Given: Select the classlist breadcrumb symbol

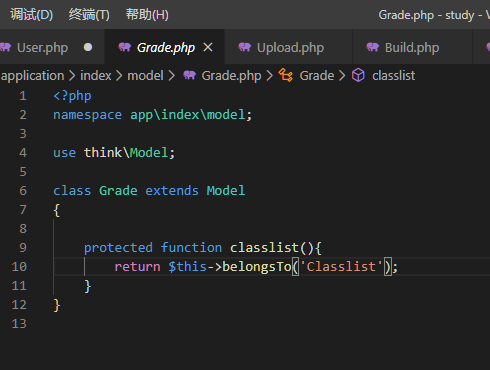Looking at the screenshot, I should (x=394, y=76).
